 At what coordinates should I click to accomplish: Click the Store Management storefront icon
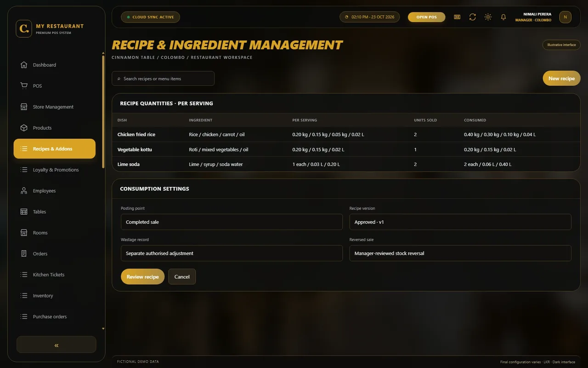pos(24,107)
